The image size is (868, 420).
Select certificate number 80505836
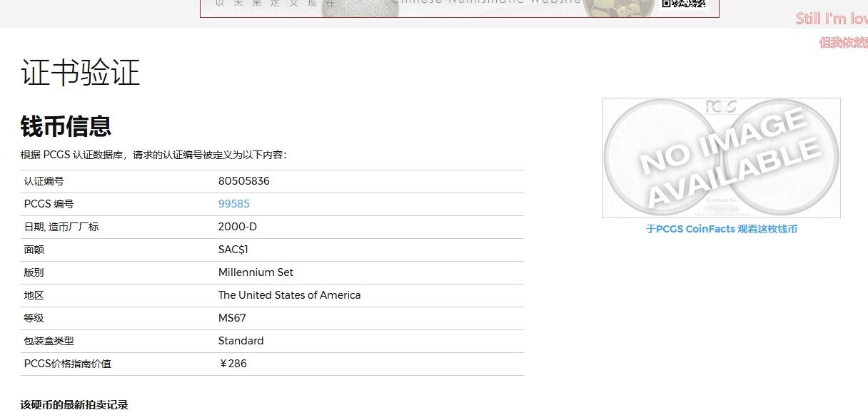[244, 181]
